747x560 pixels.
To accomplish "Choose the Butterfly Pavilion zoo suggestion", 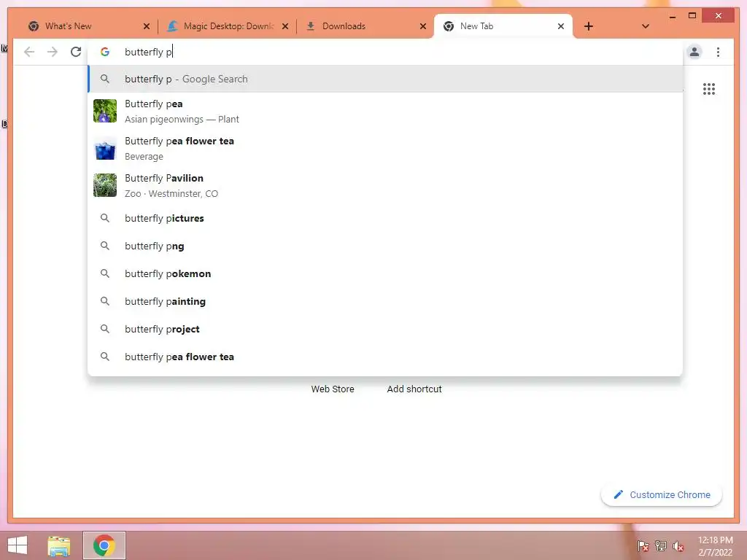I will click(385, 185).
